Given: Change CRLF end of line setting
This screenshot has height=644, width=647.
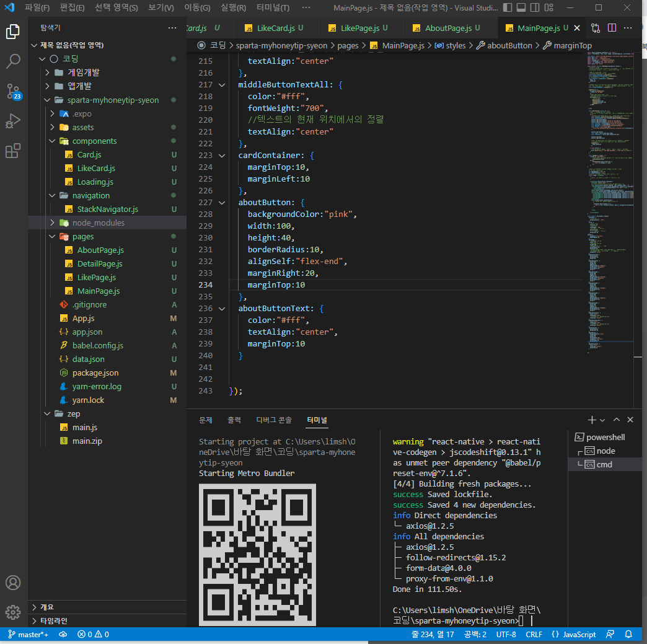Looking at the screenshot, I should (534, 635).
